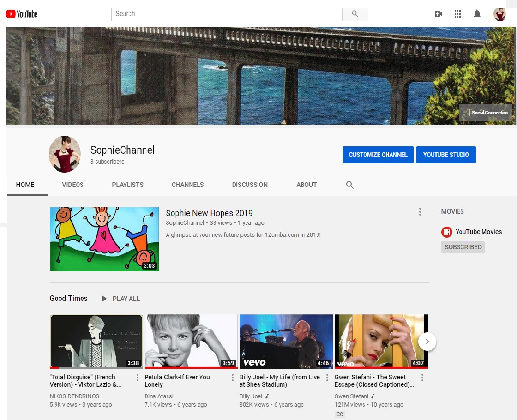Click in the Search input field
Viewport: 517px width, 420px height.
226,14
